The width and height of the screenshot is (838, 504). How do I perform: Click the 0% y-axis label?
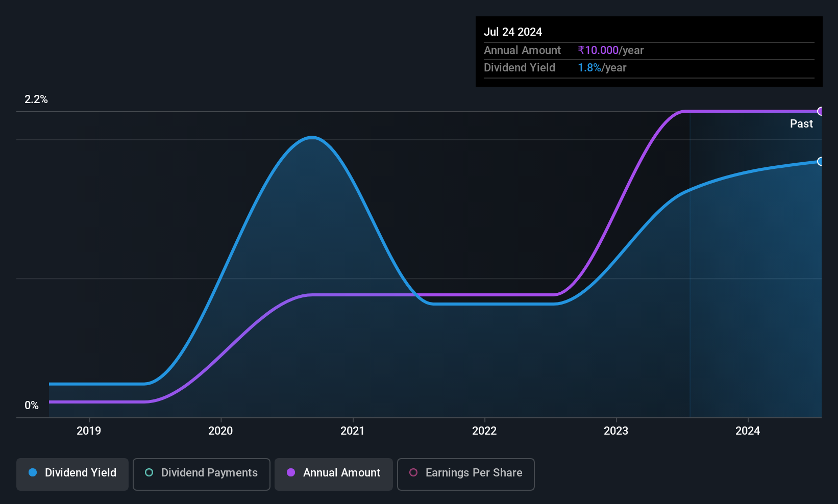[x=32, y=406]
